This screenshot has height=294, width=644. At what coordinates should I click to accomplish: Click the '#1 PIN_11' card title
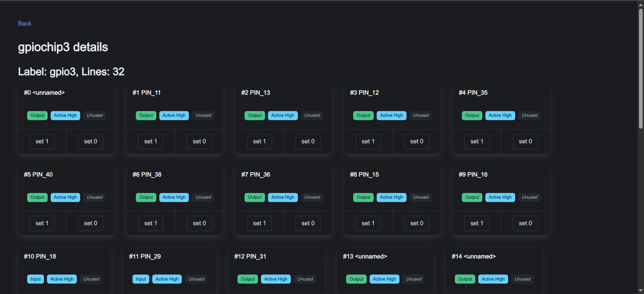point(147,93)
